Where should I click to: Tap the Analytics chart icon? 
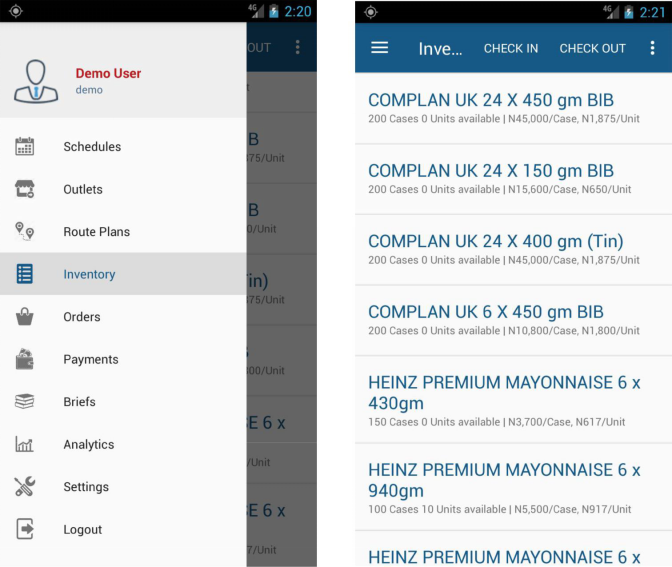point(24,444)
